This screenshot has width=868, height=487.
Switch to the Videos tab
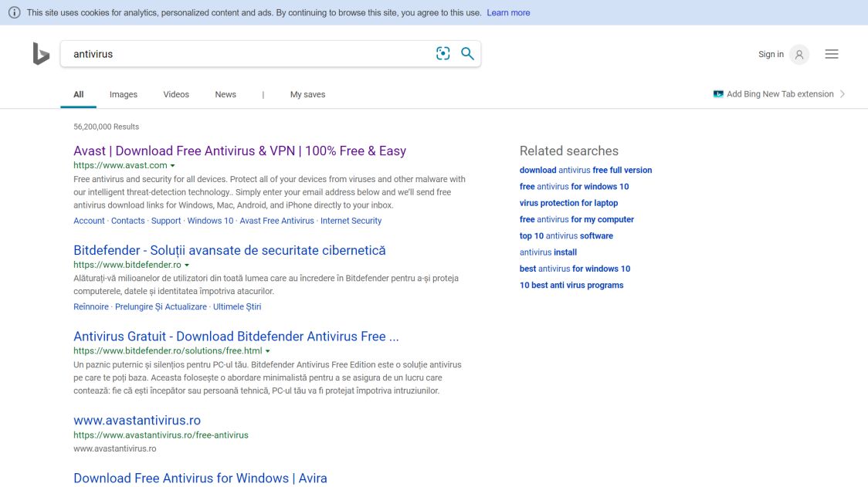click(x=176, y=95)
